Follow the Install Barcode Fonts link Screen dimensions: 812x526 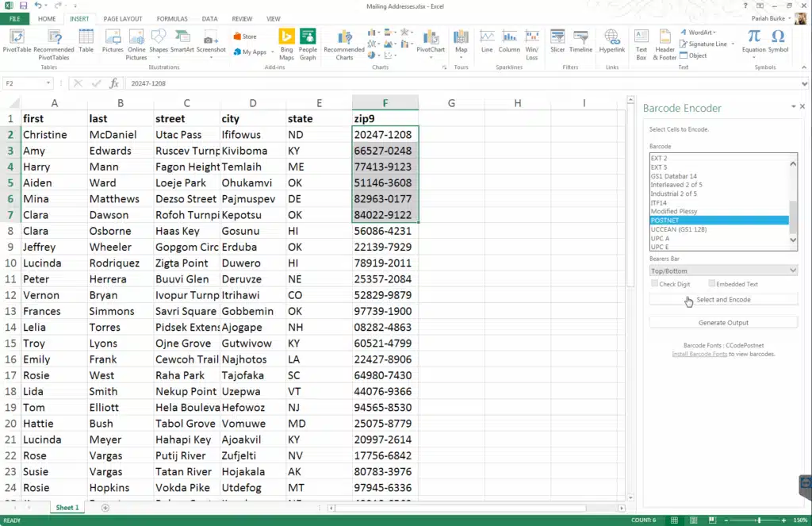click(x=699, y=354)
